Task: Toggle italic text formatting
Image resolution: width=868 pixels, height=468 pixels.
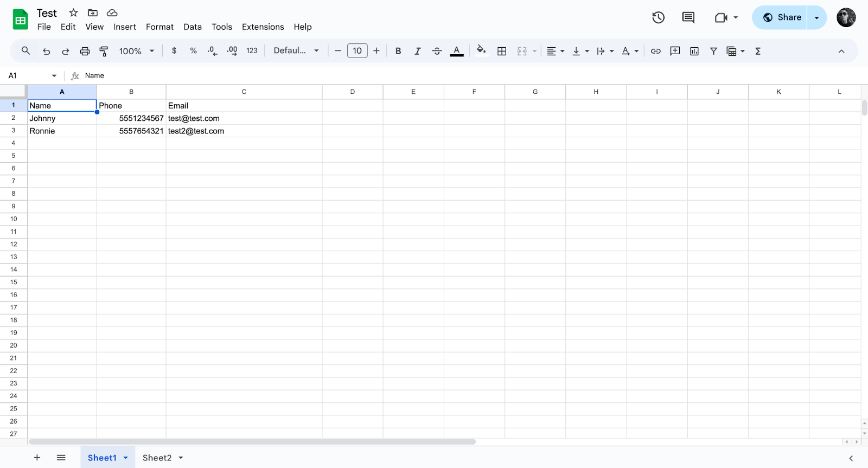Action: tap(417, 51)
